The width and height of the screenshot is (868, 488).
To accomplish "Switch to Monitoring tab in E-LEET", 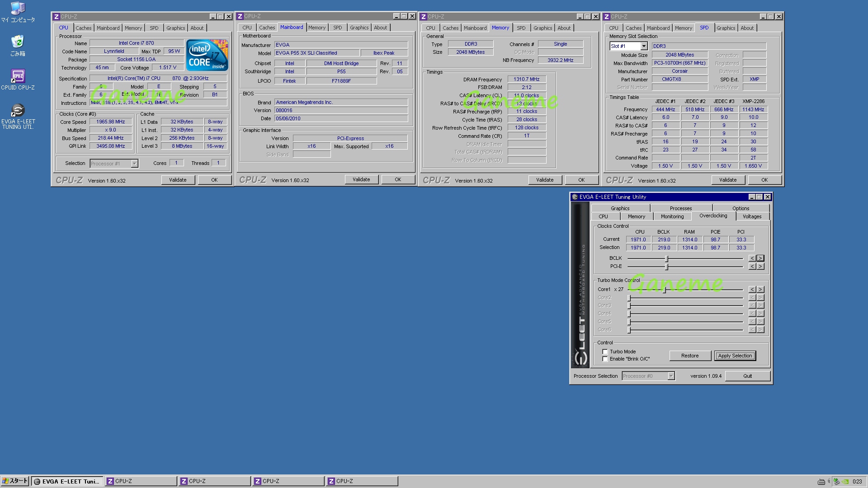I will coord(672,216).
